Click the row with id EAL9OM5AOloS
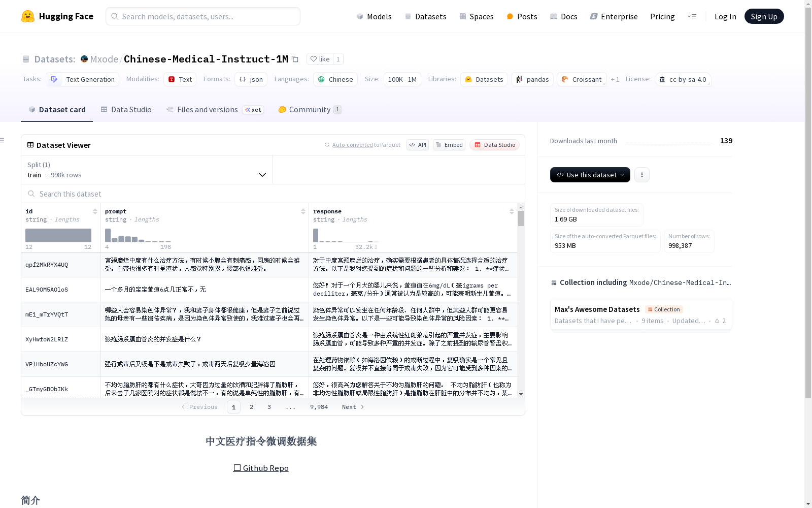Viewport: 812px width, 508px height. click(x=269, y=290)
